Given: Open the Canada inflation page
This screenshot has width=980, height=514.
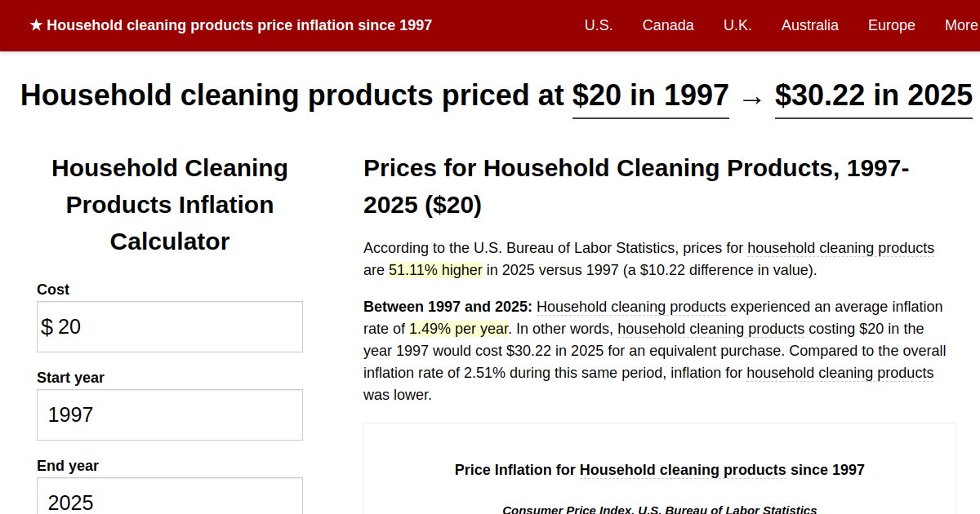Looking at the screenshot, I should point(668,25).
